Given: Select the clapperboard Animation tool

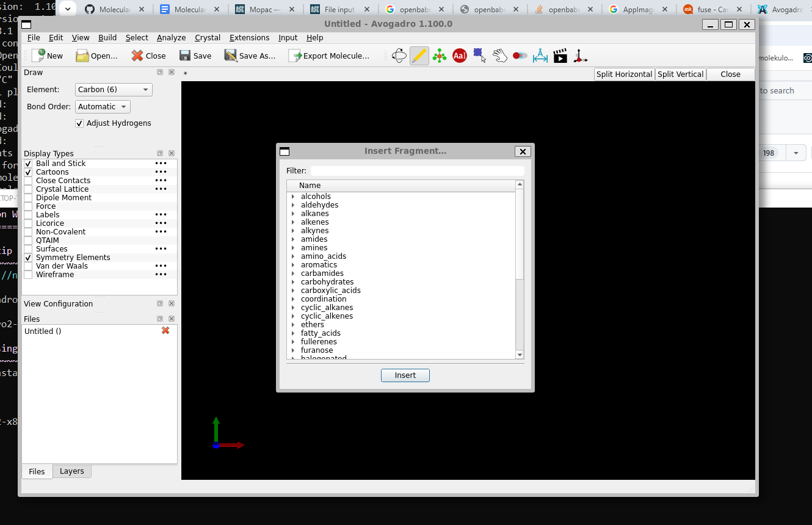Looking at the screenshot, I should [x=560, y=56].
